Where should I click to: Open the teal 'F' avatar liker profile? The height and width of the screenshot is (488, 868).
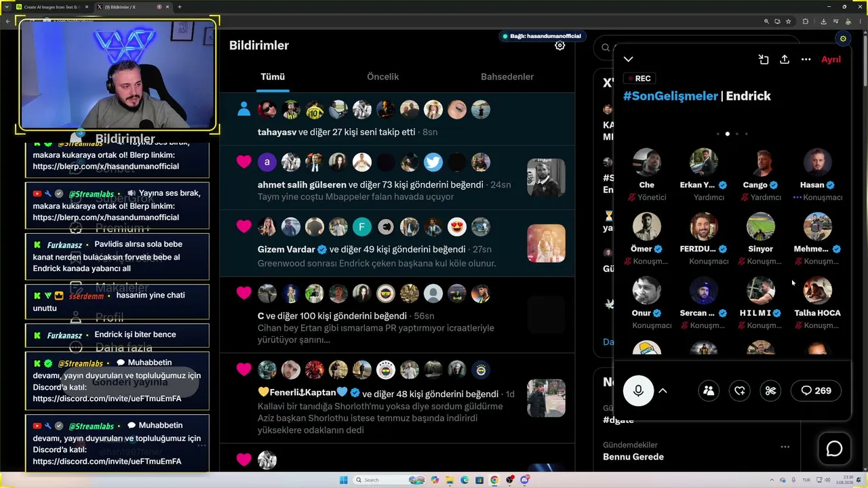coord(362,227)
